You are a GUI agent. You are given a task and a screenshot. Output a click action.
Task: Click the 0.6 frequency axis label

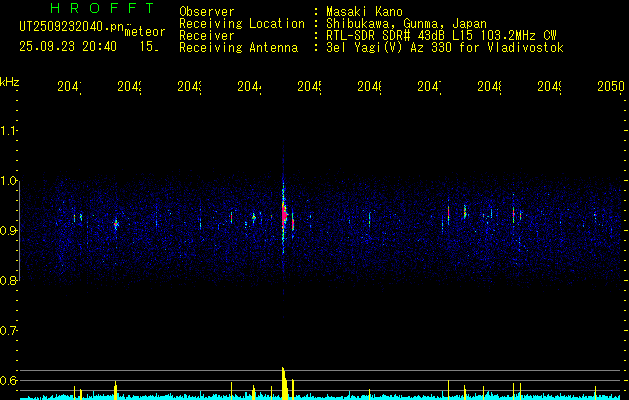pos(8,380)
